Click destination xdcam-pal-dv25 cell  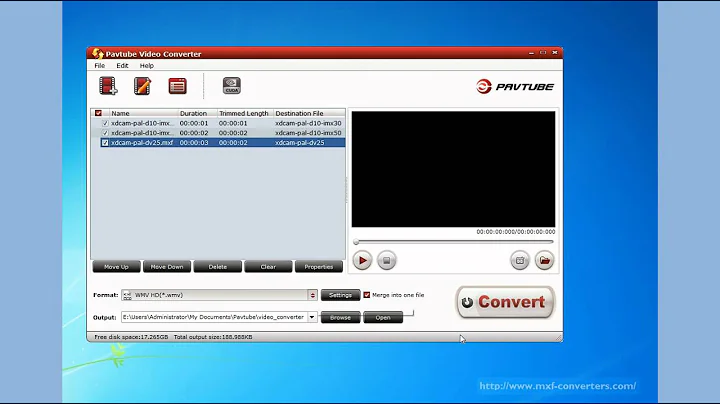pyautogui.click(x=300, y=143)
